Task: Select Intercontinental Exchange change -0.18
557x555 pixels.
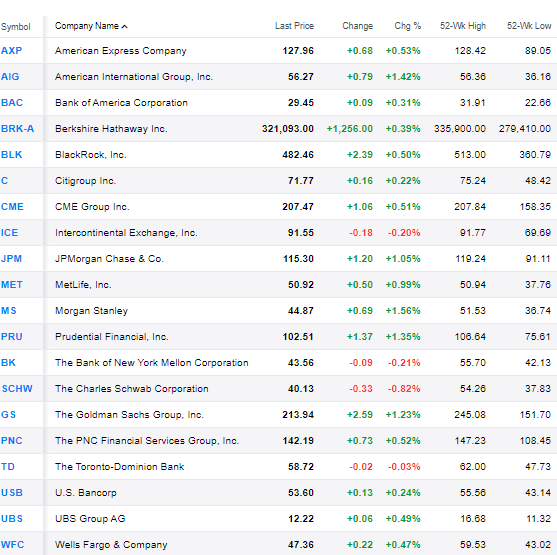Action: (361, 232)
